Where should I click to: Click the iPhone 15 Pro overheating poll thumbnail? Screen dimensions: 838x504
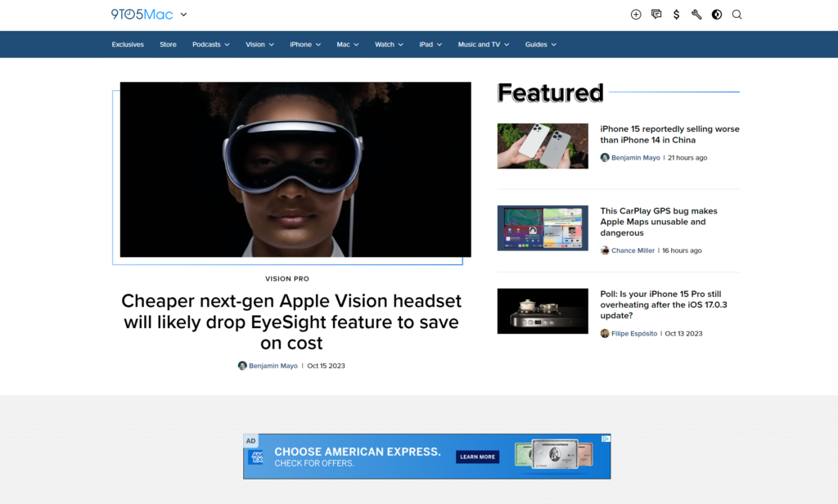[543, 311]
